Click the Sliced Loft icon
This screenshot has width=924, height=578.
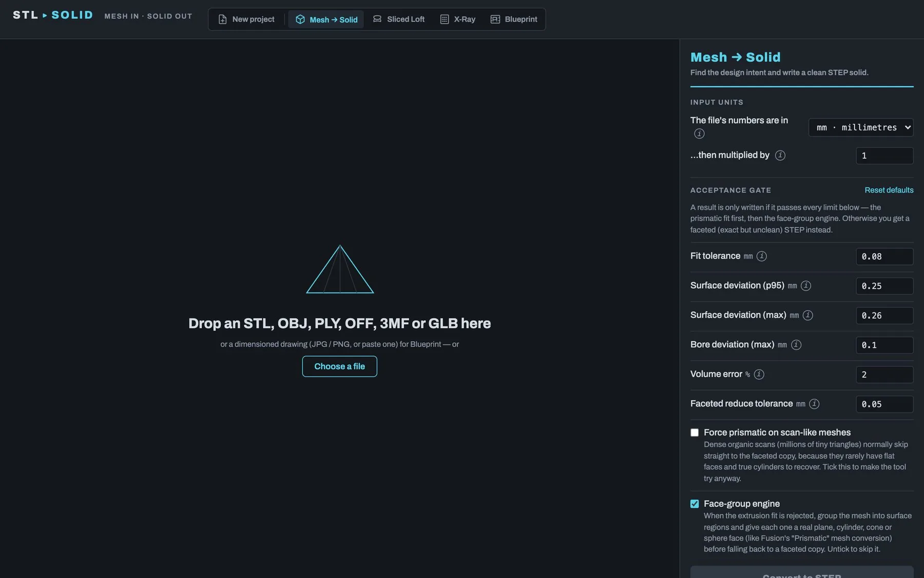[377, 19]
